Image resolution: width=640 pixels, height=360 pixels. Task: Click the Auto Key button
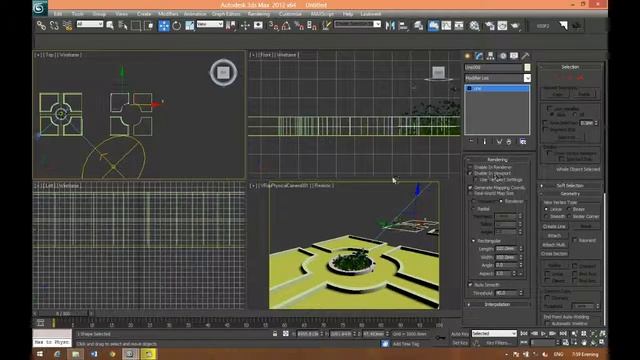tap(460, 334)
